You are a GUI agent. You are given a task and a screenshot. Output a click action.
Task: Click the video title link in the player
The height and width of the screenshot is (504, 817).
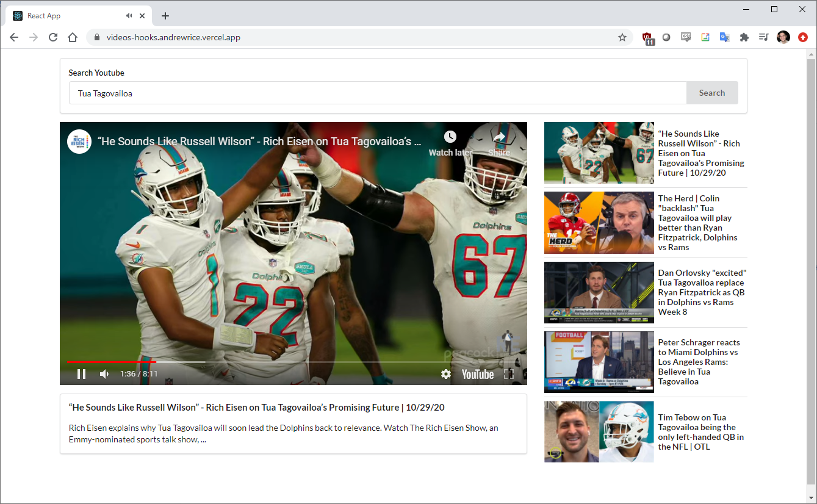click(x=259, y=142)
